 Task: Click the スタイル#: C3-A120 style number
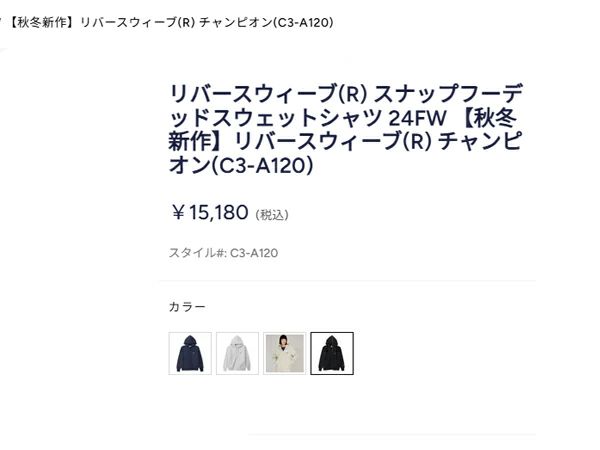coord(223,253)
